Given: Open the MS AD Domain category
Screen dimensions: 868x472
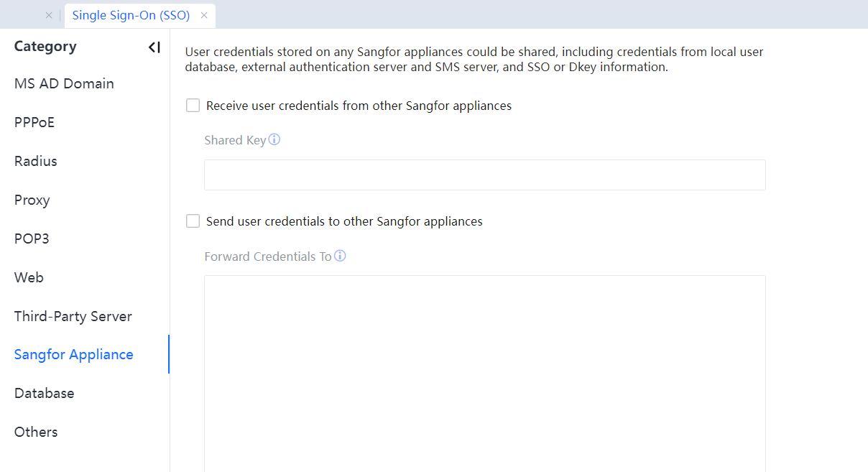Looking at the screenshot, I should point(64,84).
